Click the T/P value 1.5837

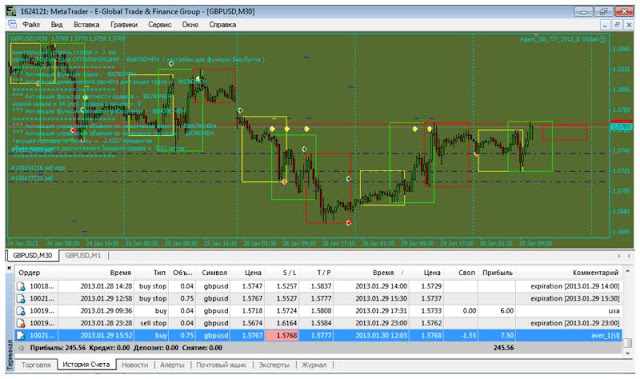321,286
